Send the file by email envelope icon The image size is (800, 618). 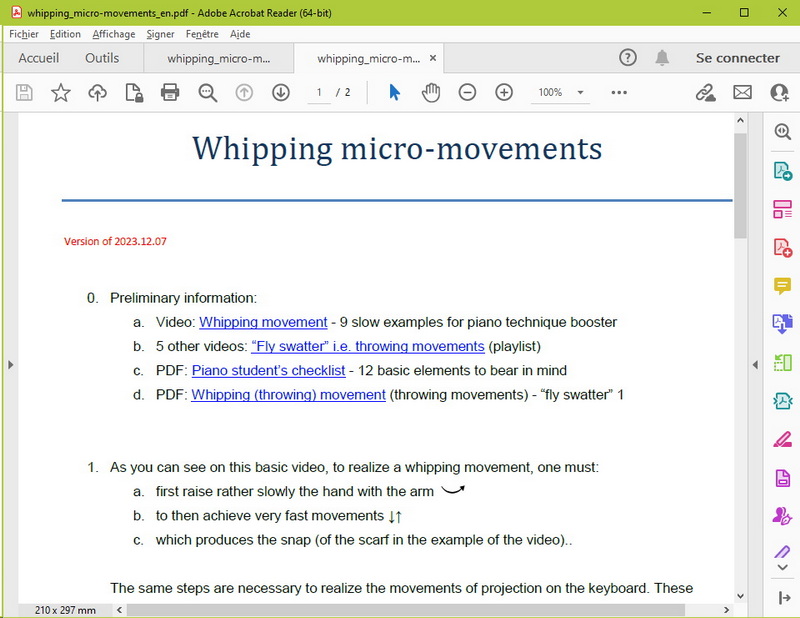[x=742, y=93]
